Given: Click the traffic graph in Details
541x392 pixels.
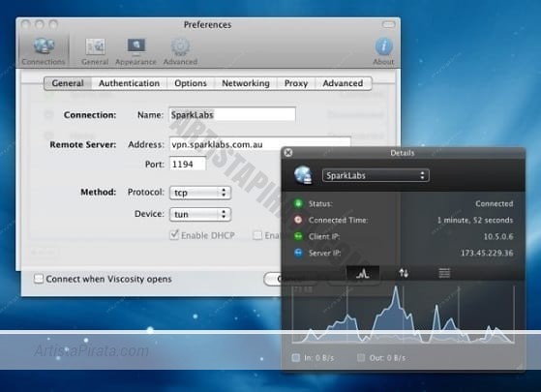Looking at the screenshot, I should point(404,314).
